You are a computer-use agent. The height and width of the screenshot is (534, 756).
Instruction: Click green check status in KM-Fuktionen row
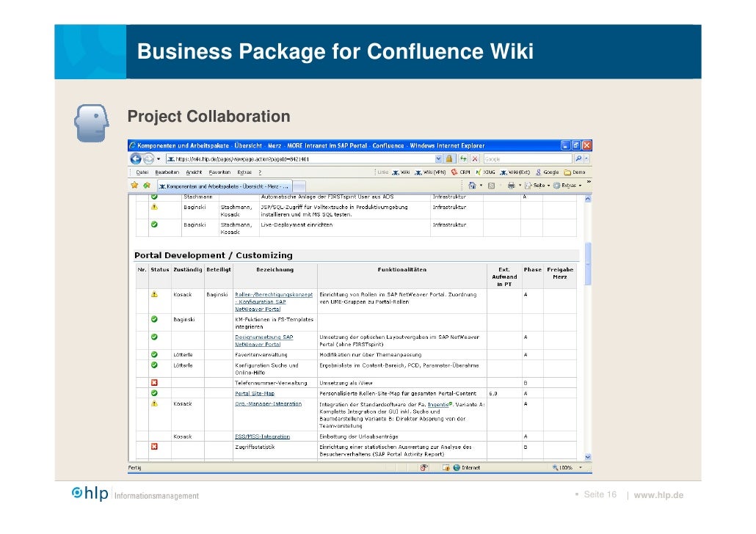point(154,319)
